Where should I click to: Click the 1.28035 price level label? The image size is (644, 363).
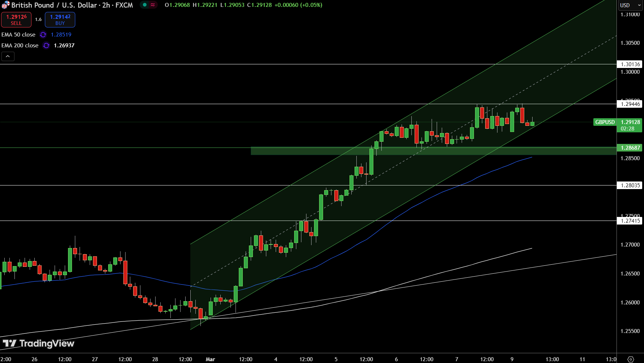[x=630, y=185]
